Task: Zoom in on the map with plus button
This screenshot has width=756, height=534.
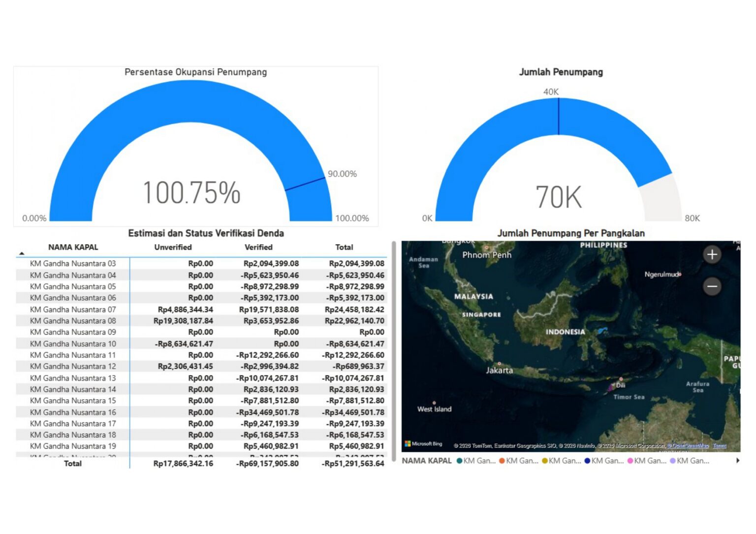Action: pos(712,254)
